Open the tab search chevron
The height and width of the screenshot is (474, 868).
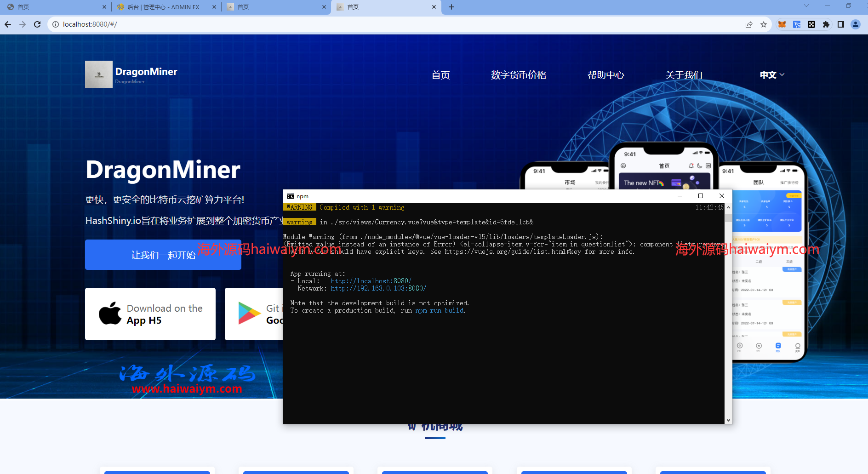click(x=806, y=6)
